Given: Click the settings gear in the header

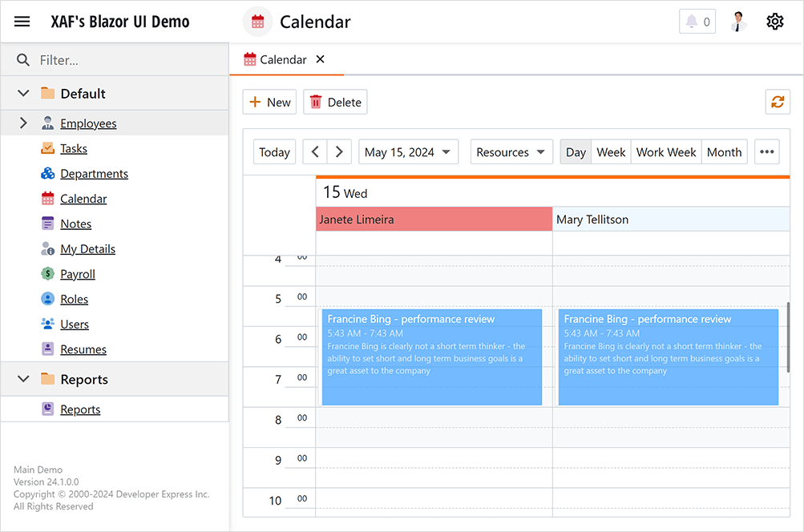Looking at the screenshot, I should tap(774, 21).
